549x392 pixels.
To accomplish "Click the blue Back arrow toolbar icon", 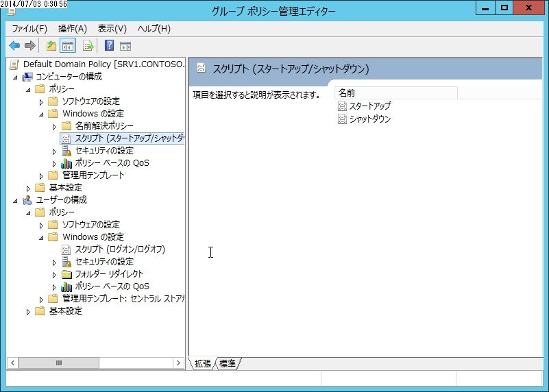I will (x=14, y=45).
